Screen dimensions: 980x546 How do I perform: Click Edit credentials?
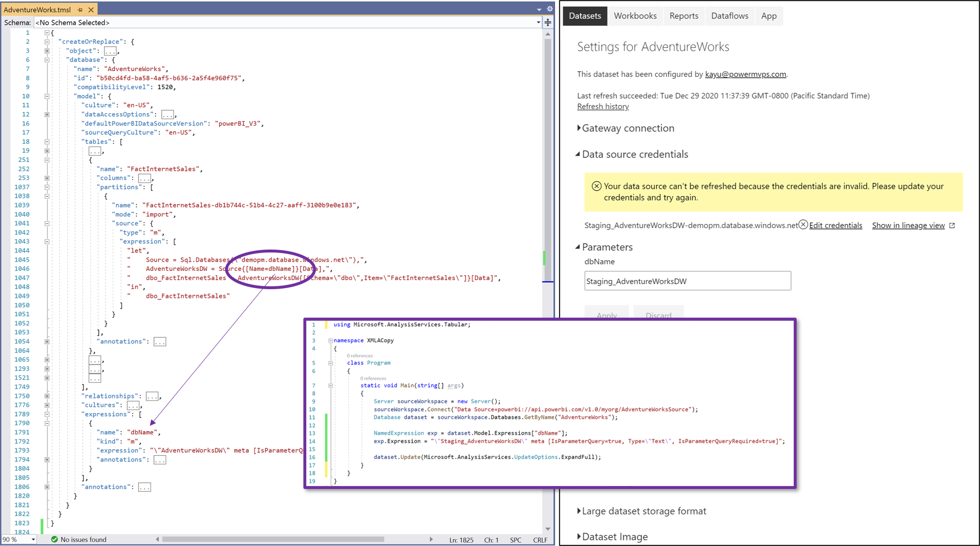coord(836,225)
